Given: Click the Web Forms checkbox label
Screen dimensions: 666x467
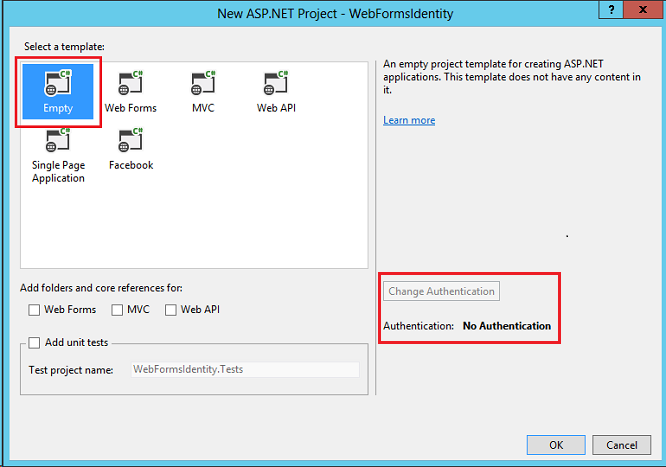Looking at the screenshot, I should tap(70, 310).
